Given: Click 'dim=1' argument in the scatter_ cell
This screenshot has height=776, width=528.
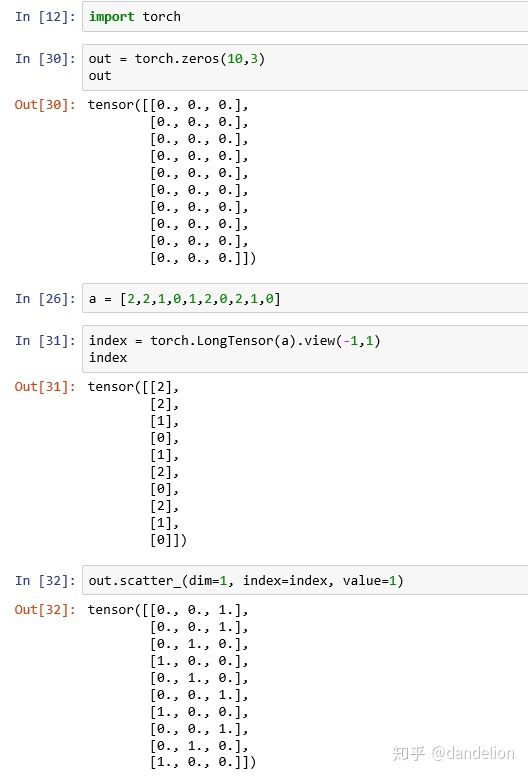Looking at the screenshot, I should click(x=208, y=581).
